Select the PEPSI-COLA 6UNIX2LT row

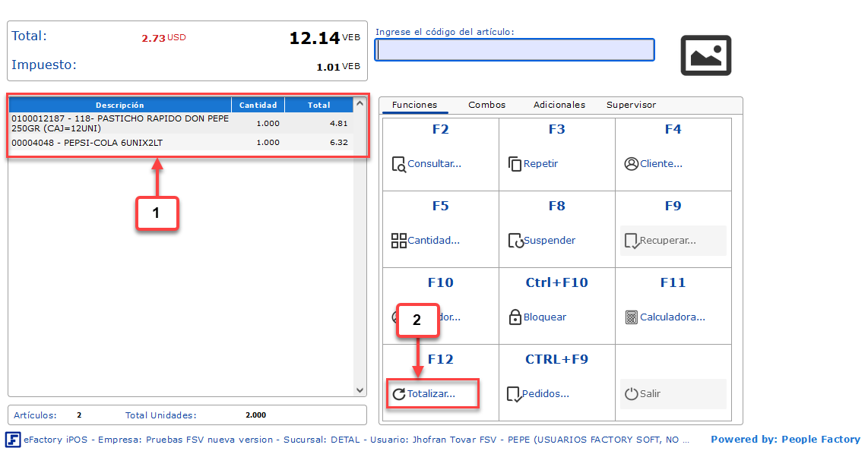click(x=181, y=143)
